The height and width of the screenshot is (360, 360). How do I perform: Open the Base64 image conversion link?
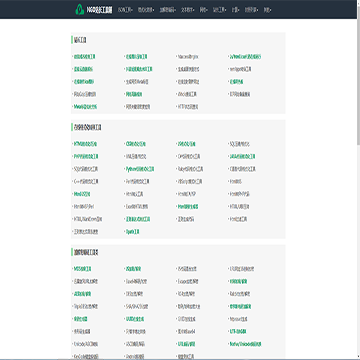click(x=186, y=332)
